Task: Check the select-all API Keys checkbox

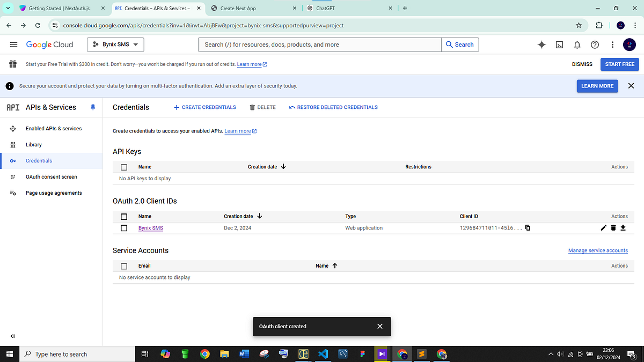Action: [123, 167]
